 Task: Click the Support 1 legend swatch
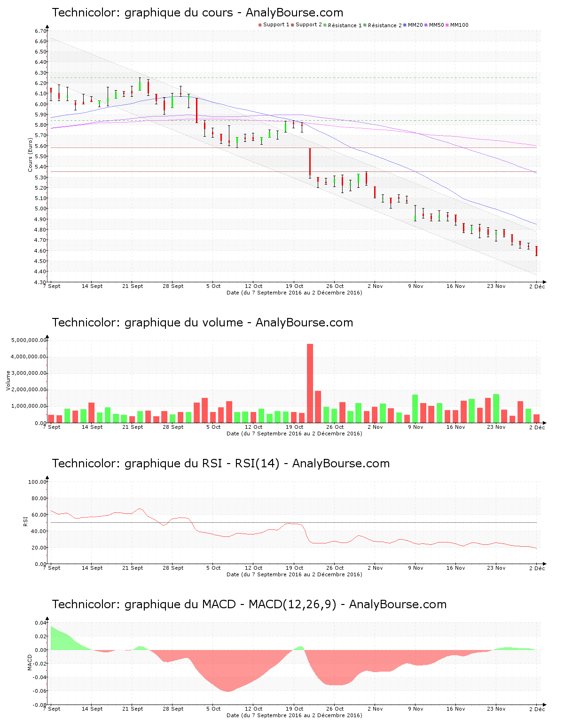pos(259,24)
